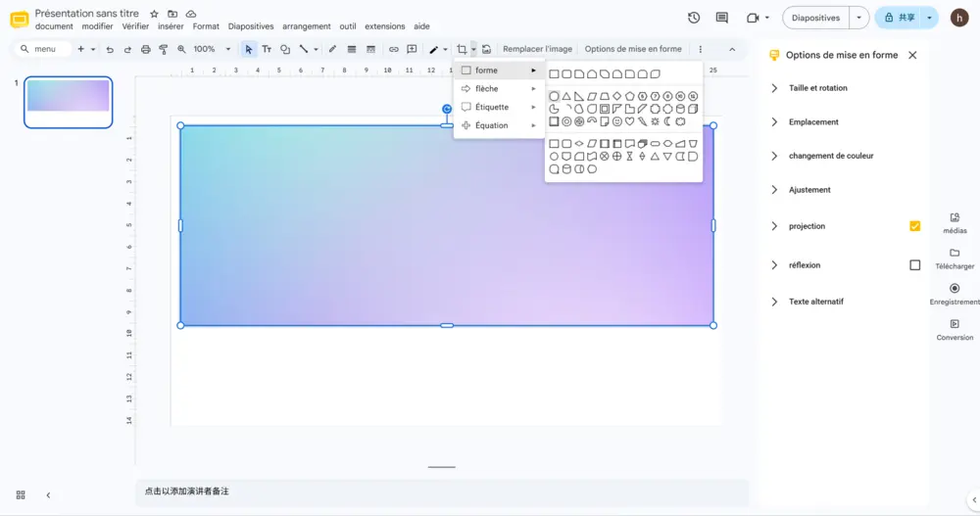Click Options de mise en forme button
This screenshot has width=980, height=516.
[633, 49]
